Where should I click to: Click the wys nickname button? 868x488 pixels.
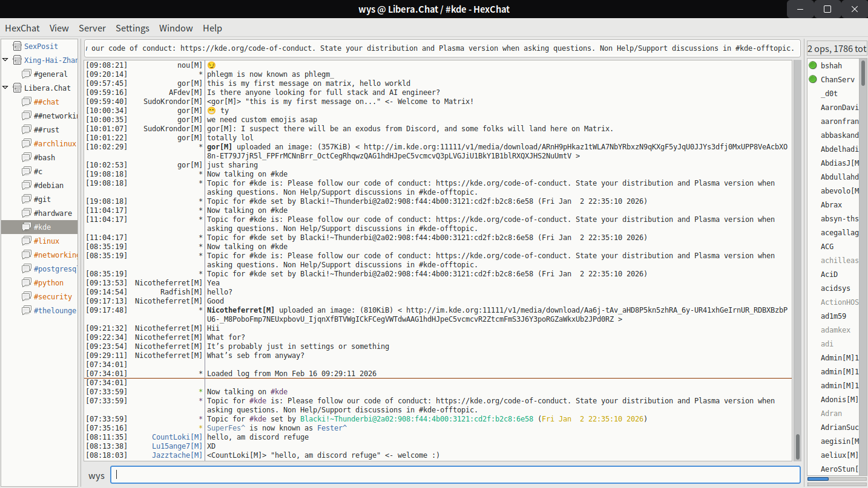(96, 475)
